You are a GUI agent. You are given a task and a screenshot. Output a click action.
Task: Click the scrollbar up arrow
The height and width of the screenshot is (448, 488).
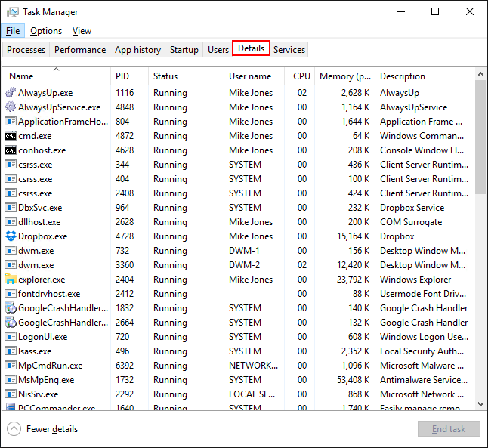pyautogui.click(x=481, y=74)
